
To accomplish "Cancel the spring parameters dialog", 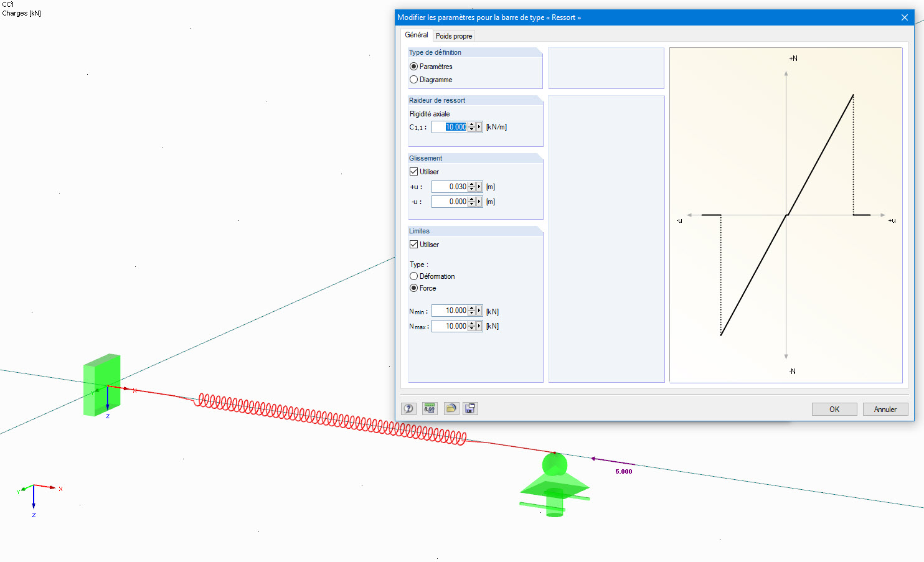I will (885, 409).
